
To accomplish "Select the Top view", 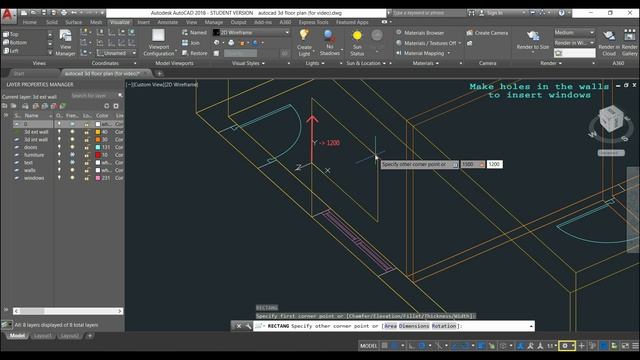I will coord(11,34).
